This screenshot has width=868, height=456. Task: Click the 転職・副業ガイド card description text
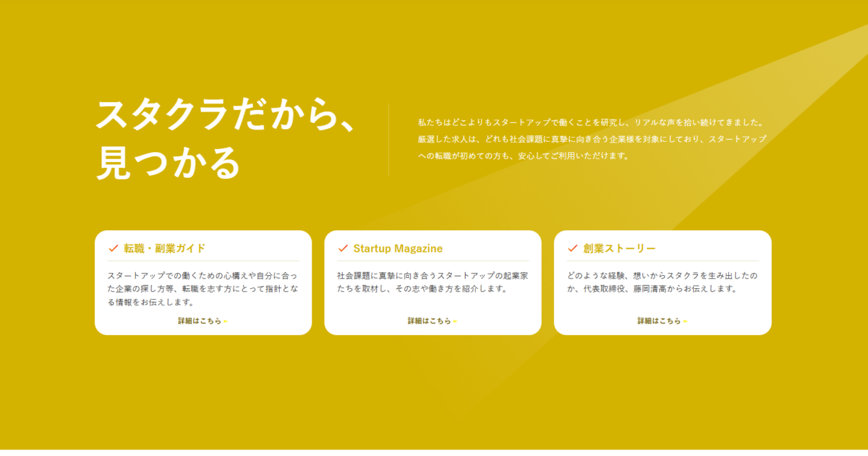203,289
